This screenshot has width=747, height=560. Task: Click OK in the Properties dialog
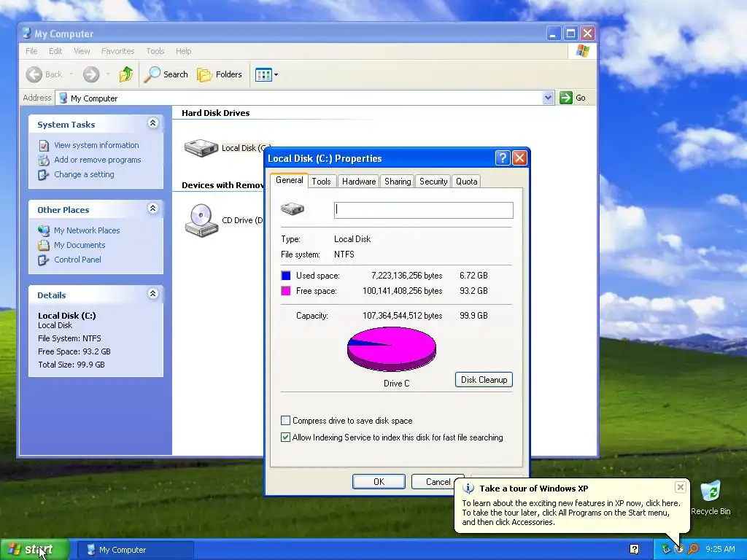[x=379, y=481]
